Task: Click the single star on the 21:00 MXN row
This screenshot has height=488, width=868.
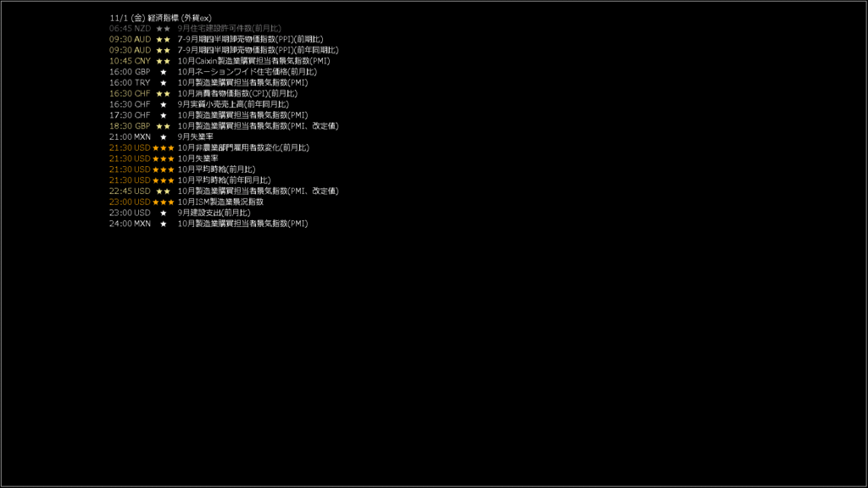Action: [x=164, y=137]
